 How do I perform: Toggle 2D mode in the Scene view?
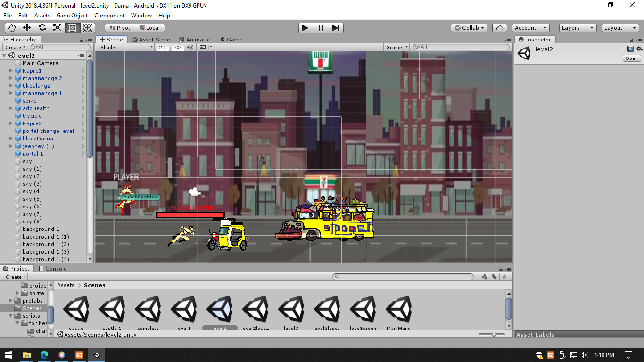click(162, 47)
